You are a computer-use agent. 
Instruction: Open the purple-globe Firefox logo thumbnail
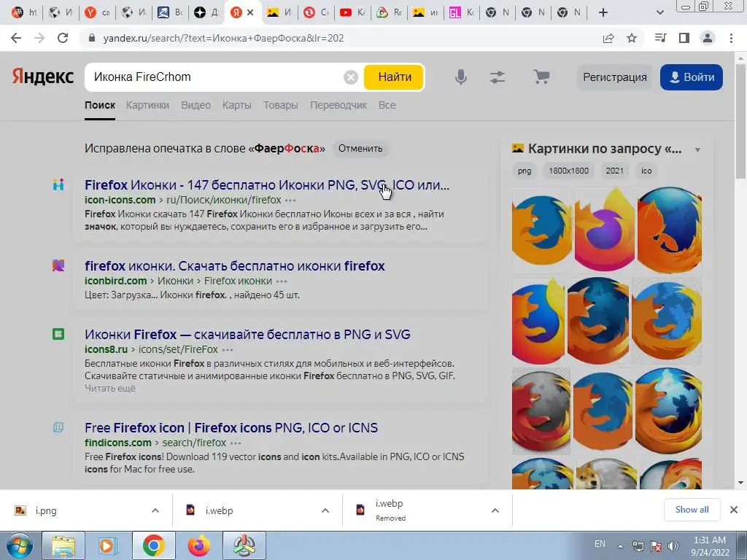[x=604, y=230]
